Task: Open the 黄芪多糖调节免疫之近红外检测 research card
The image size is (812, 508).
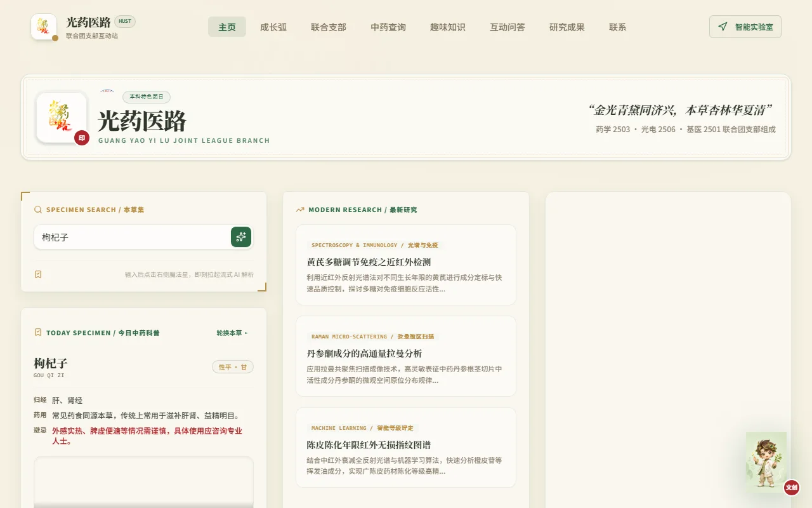Action: (406, 265)
